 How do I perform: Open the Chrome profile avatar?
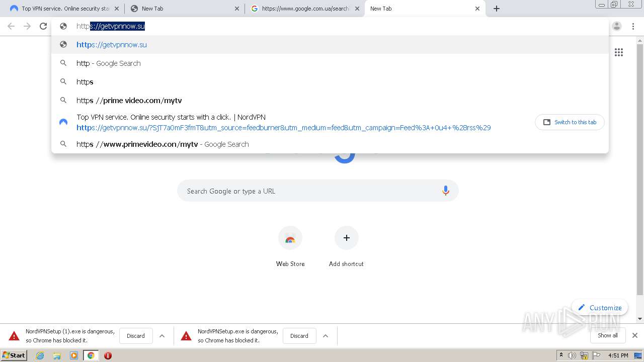pyautogui.click(x=617, y=26)
